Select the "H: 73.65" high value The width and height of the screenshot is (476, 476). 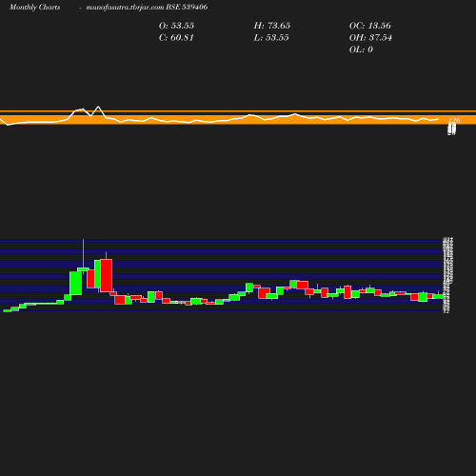[272, 26]
